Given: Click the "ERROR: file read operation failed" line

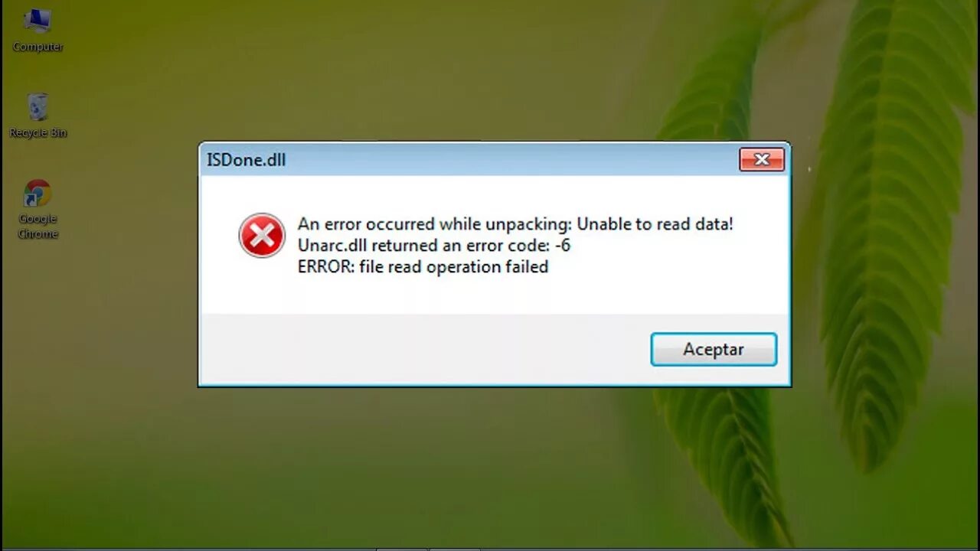Looking at the screenshot, I should tap(423, 267).
